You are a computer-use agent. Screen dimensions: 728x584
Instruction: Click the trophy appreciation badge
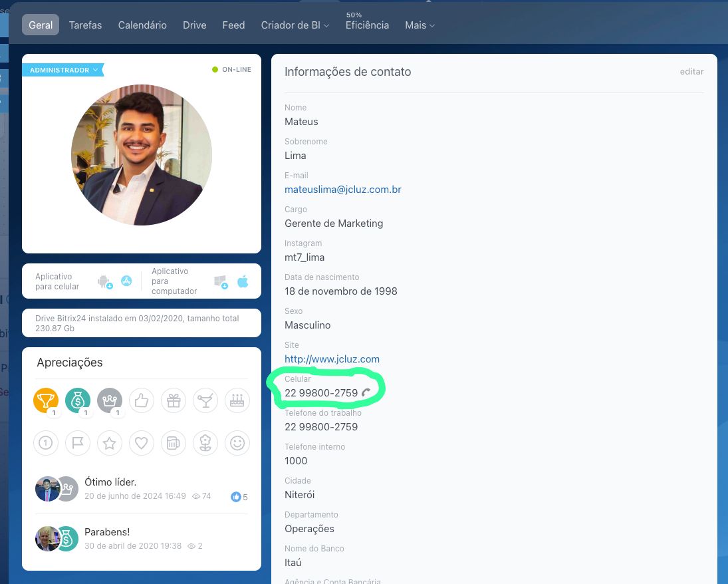coord(46,400)
